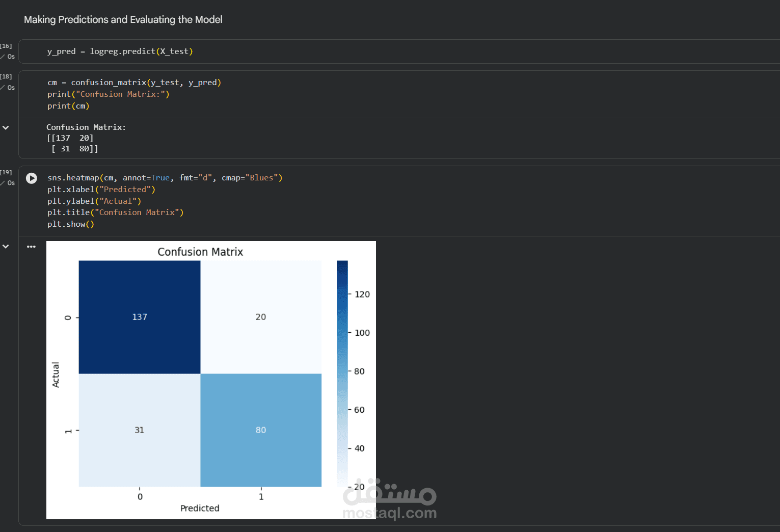Screen dimensions: 780x532
Task: Run the sns.heatmap code cell
Action: pyautogui.click(x=32, y=178)
